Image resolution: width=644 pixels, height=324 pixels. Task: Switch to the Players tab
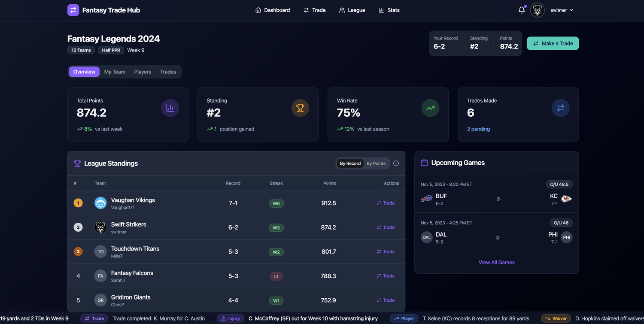143,72
